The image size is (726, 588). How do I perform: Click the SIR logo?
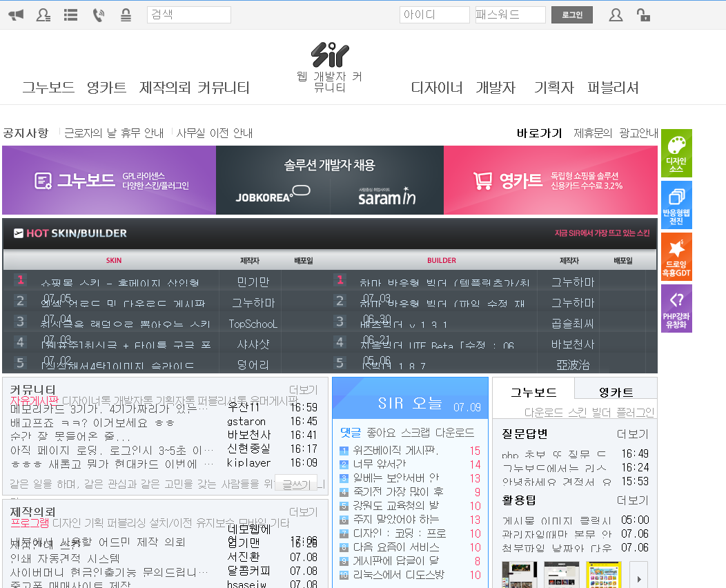click(x=329, y=55)
